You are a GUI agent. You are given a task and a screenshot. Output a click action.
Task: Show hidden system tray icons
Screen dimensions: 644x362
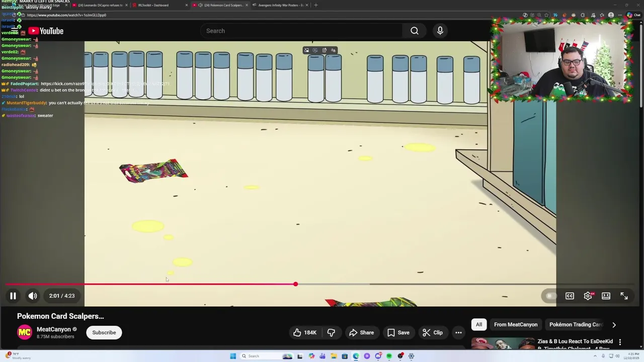pyautogui.click(x=595, y=356)
